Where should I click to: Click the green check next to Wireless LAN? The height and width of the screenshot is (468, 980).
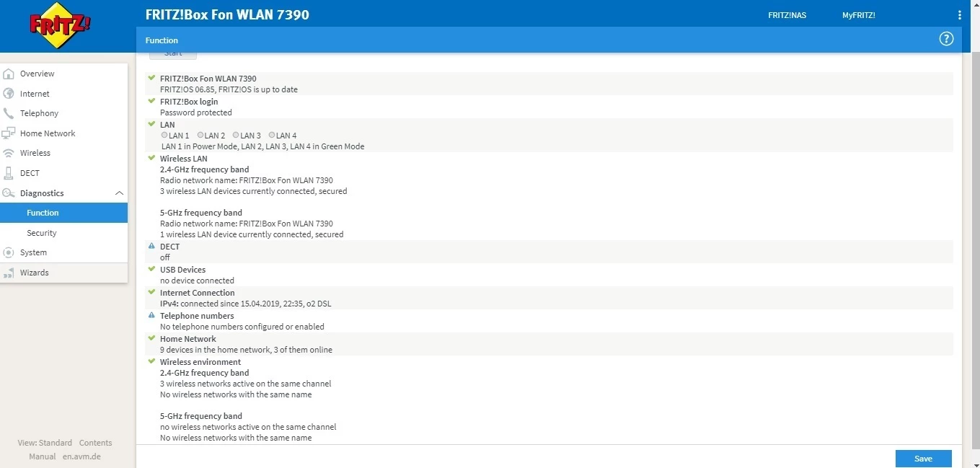(x=151, y=158)
